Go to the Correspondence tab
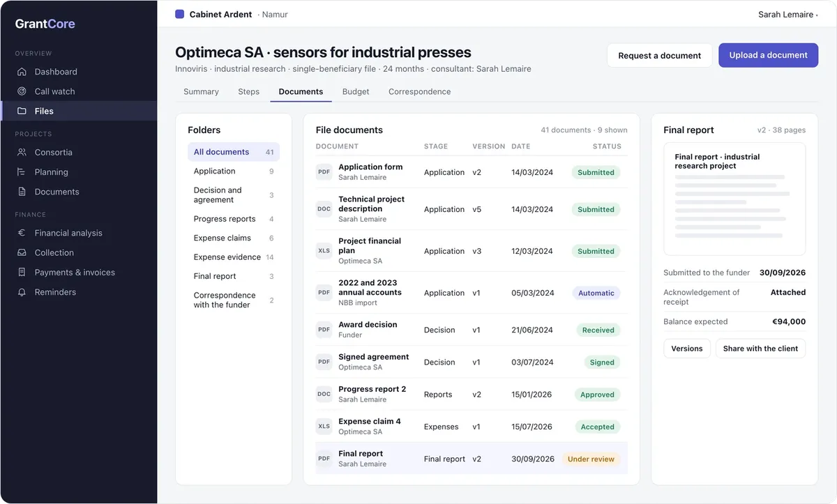Image resolution: width=837 pixels, height=504 pixels. click(x=420, y=91)
